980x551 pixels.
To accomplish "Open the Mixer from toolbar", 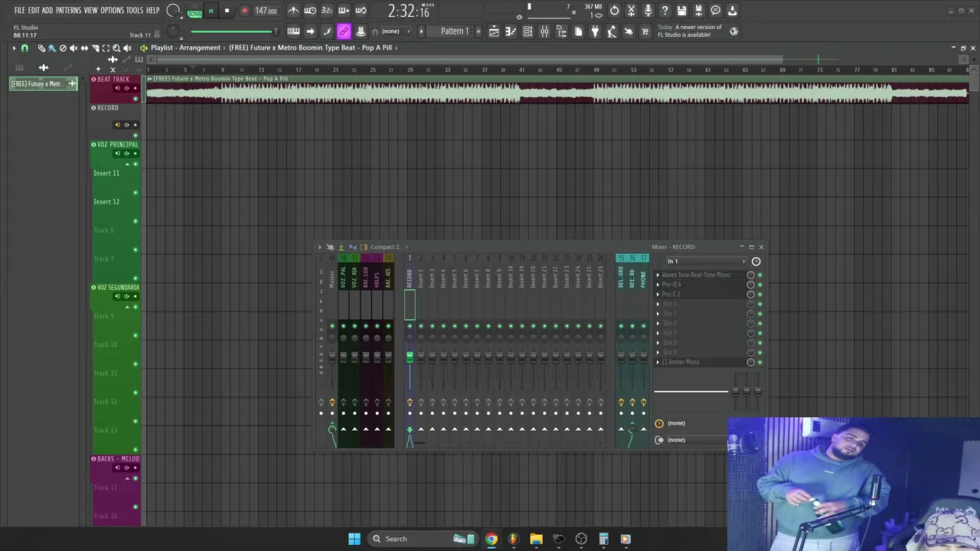I will [544, 31].
